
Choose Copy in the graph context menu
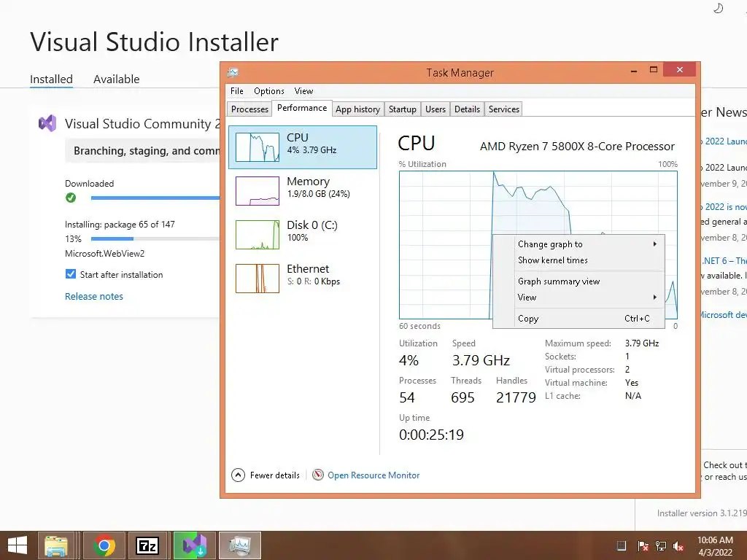(578, 319)
